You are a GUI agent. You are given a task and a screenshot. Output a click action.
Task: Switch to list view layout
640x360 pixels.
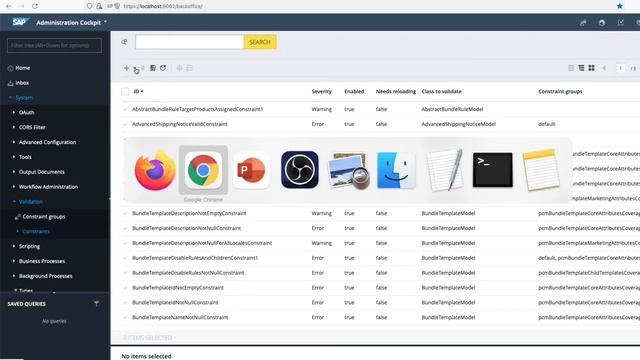point(571,68)
